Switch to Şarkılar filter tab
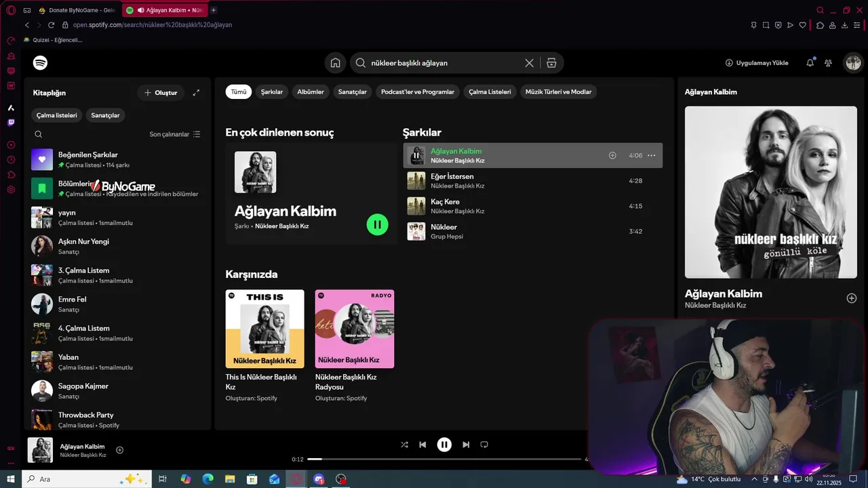Image resolution: width=868 pixels, height=488 pixels. 272,91
